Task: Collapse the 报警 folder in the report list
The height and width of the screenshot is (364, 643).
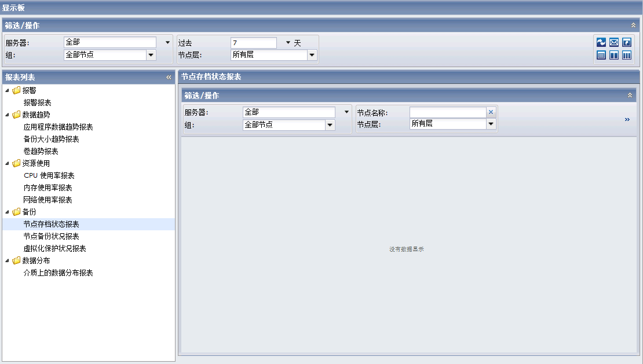Action: click(x=7, y=90)
